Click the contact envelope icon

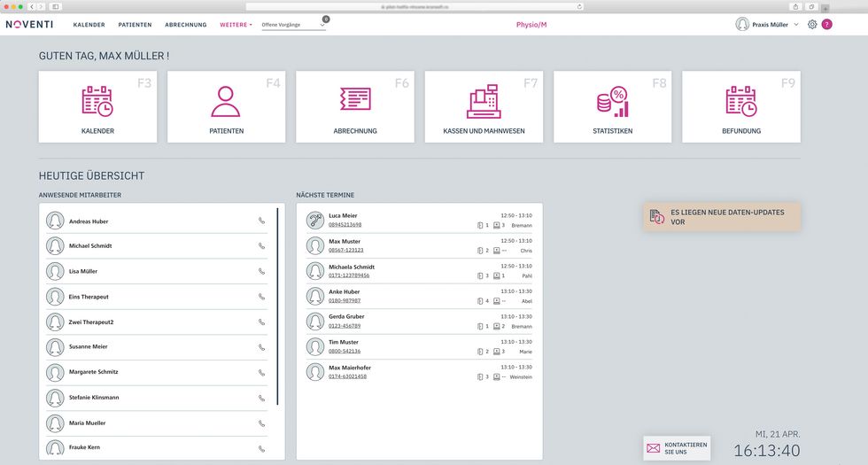[x=654, y=448]
